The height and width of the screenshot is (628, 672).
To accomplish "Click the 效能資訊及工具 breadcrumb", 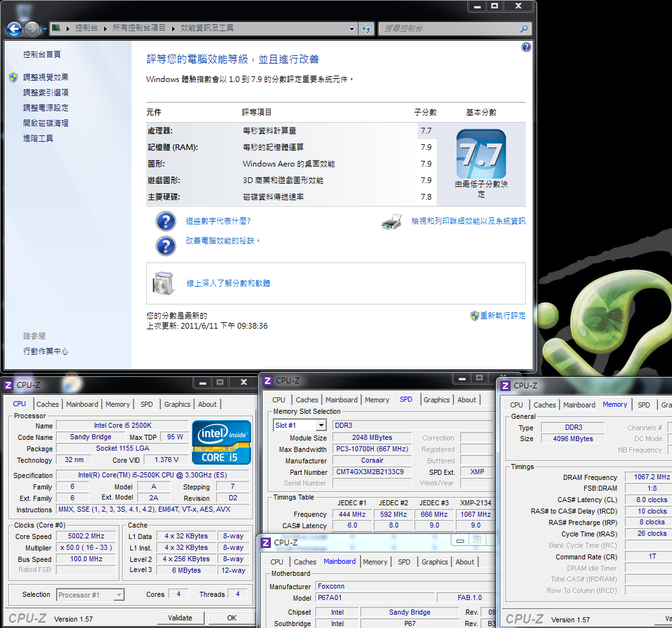I will [207, 28].
